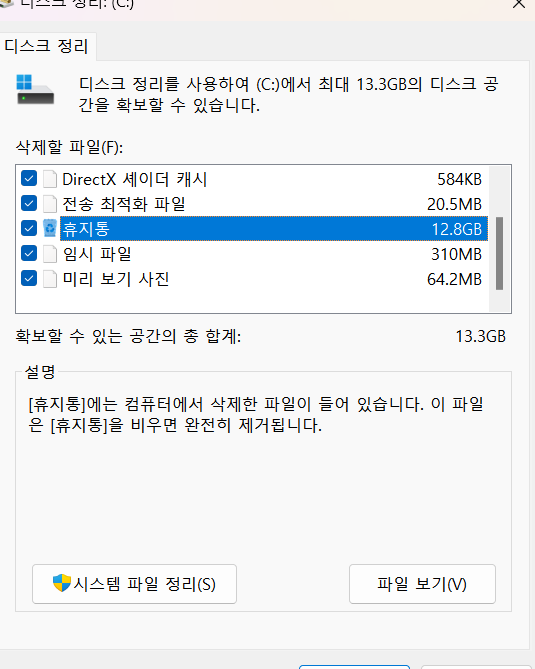This screenshot has height=669, width=535.
Task: Click the file icon beside 전송 최적화 파일
Action: [x=50, y=204]
